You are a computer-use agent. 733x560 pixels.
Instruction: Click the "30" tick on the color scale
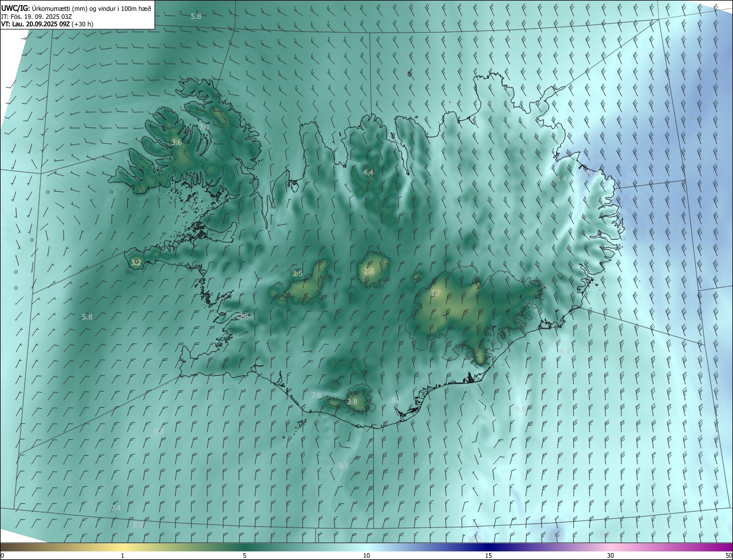(610, 555)
